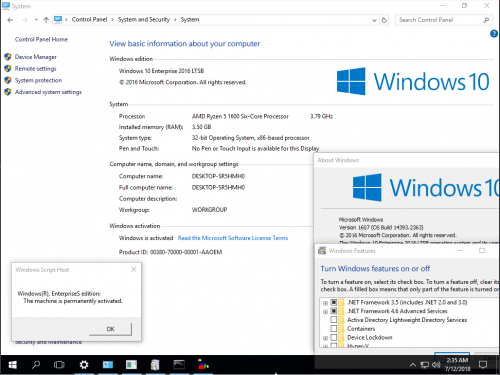Maximize the Windows Features window
The height and width of the screenshot is (375, 500).
click(x=482, y=250)
